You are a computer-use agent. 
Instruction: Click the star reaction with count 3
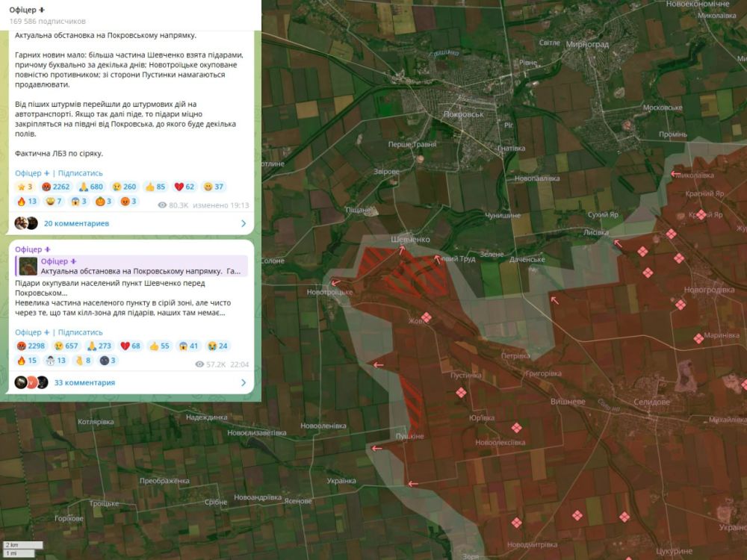[24, 187]
